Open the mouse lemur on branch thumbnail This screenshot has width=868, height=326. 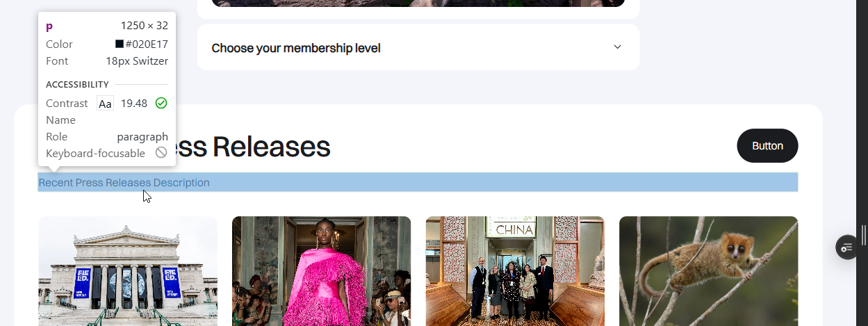pyautogui.click(x=708, y=271)
